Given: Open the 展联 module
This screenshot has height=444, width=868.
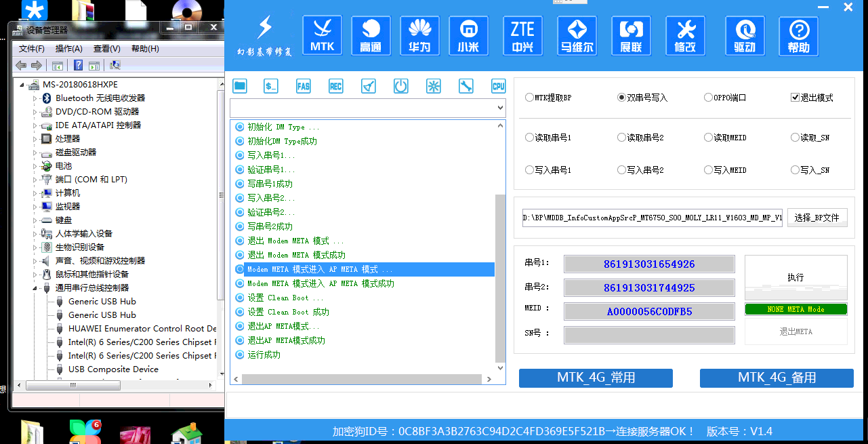Looking at the screenshot, I should click(x=631, y=35).
